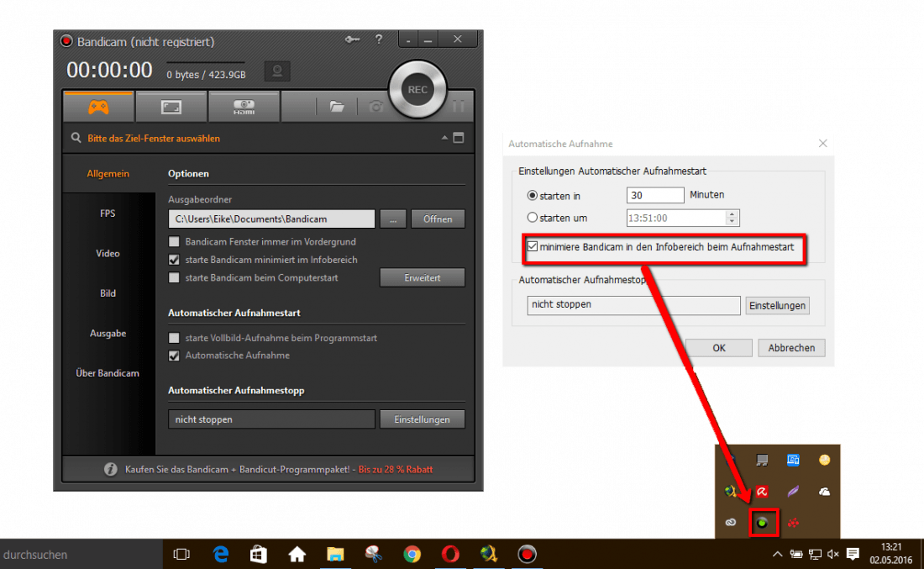
Task: Disable 'Automatische Aufnahme' checkbox
Action: coord(174,355)
